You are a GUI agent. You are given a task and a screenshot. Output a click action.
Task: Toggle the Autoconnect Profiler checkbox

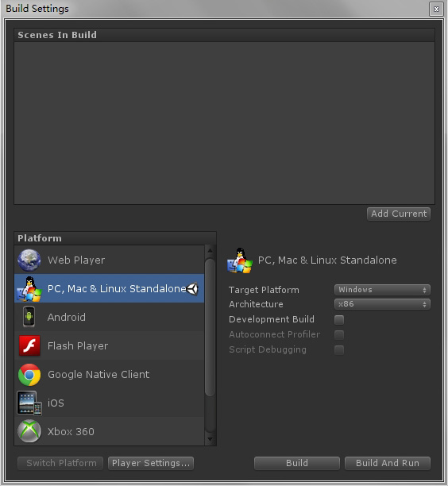point(339,335)
